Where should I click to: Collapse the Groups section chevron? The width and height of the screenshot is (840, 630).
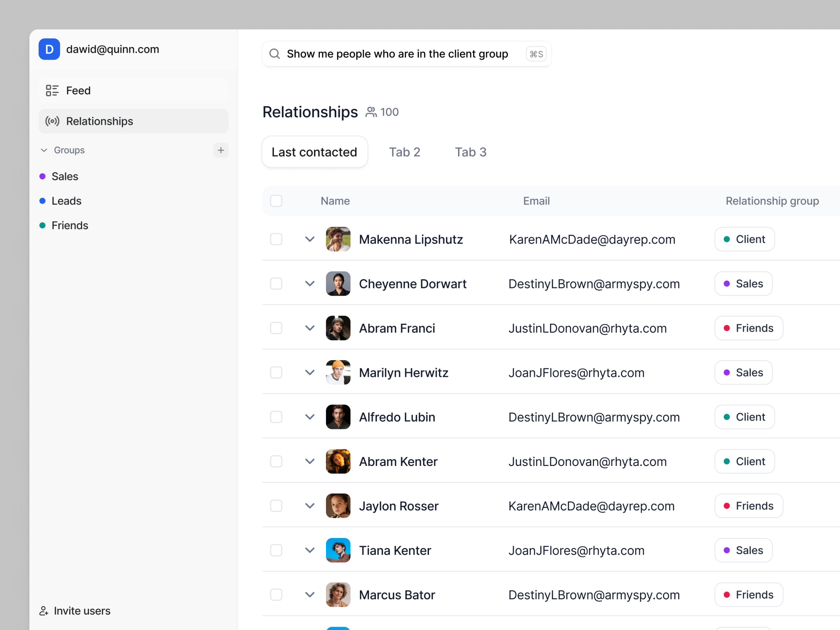[x=44, y=150]
